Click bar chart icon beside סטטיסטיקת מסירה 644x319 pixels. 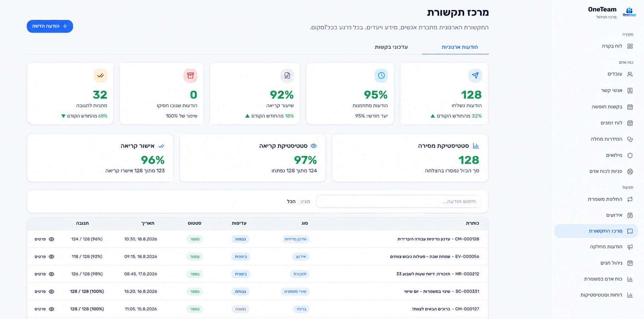pyautogui.click(x=476, y=146)
